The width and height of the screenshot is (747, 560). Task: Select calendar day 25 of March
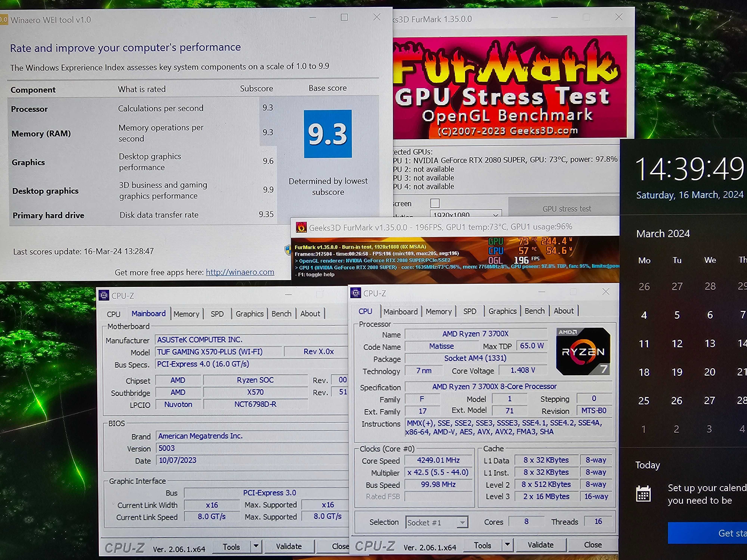click(x=644, y=401)
